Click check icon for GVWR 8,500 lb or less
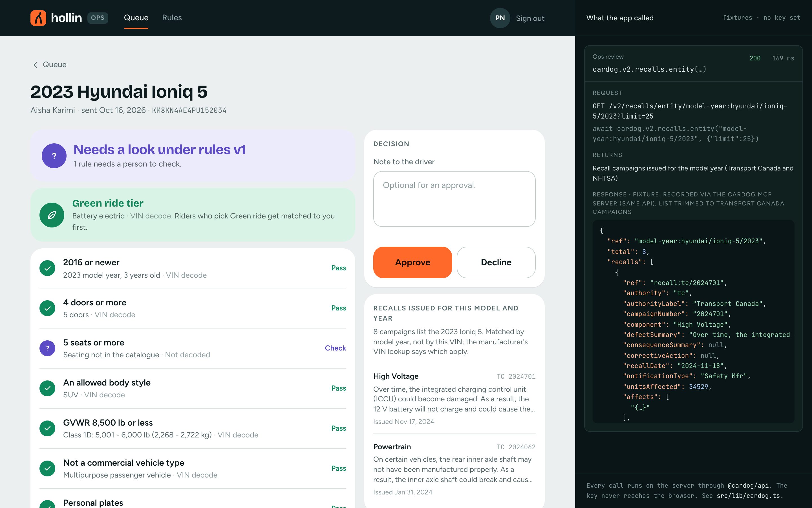Image resolution: width=812 pixels, height=508 pixels. coord(47,428)
